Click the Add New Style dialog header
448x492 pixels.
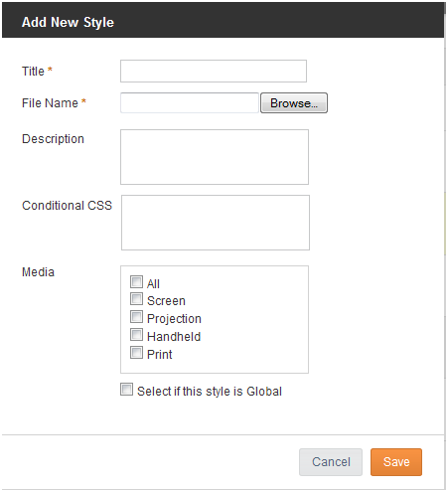(223, 22)
